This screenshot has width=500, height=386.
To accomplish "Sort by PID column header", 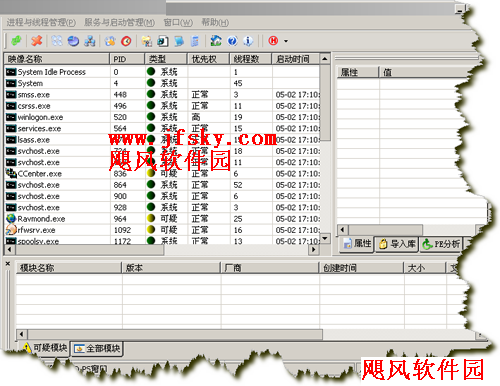I will [127, 59].
